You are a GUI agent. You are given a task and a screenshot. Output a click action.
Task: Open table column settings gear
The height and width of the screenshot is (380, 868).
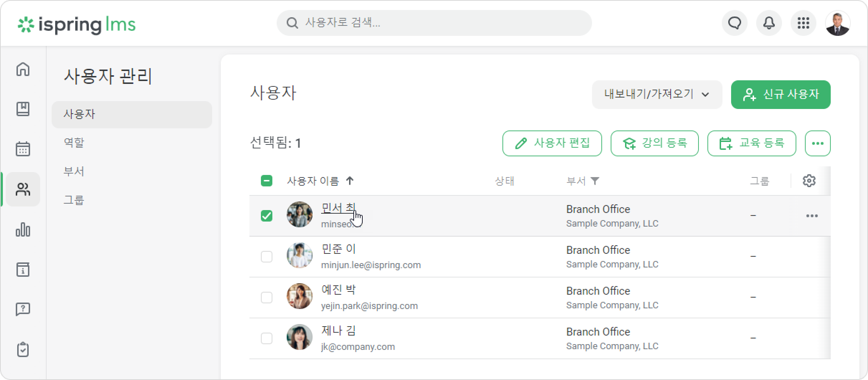809,181
